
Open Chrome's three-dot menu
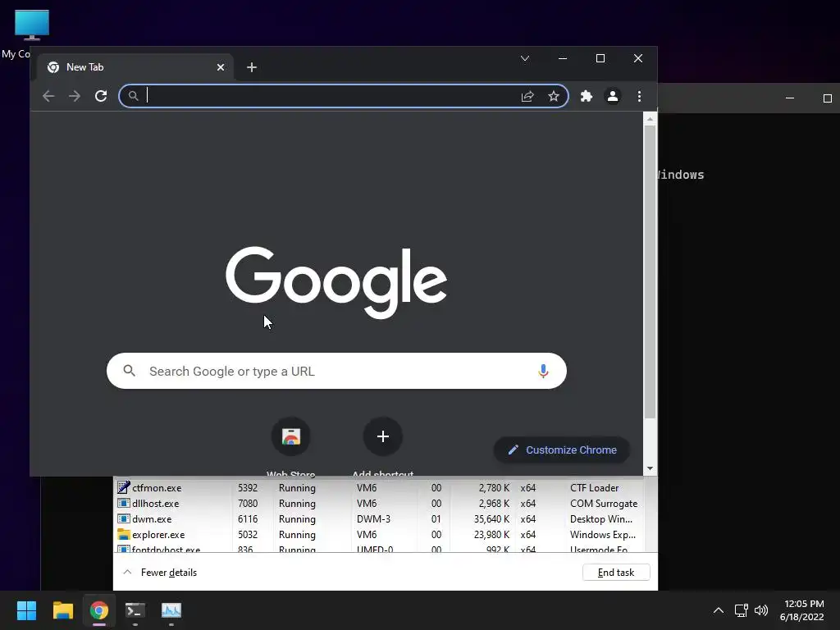[639, 96]
